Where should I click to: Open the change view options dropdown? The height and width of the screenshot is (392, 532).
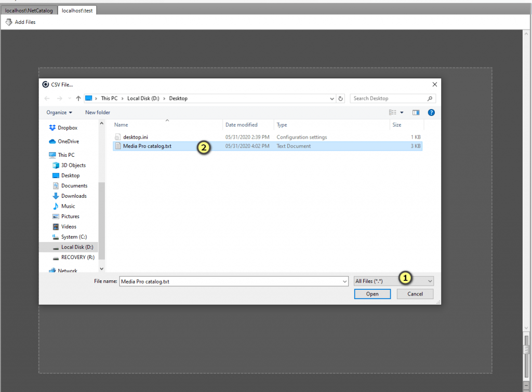click(x=402, y=112)
